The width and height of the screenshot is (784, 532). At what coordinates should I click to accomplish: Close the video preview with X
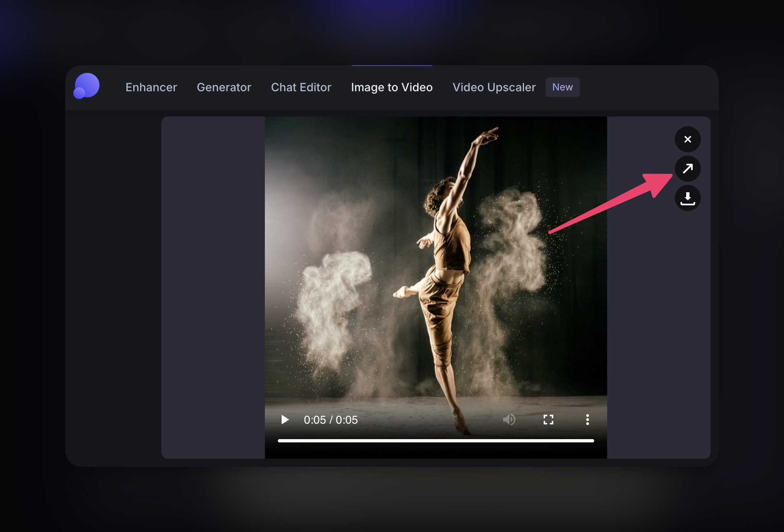point(687,139)
